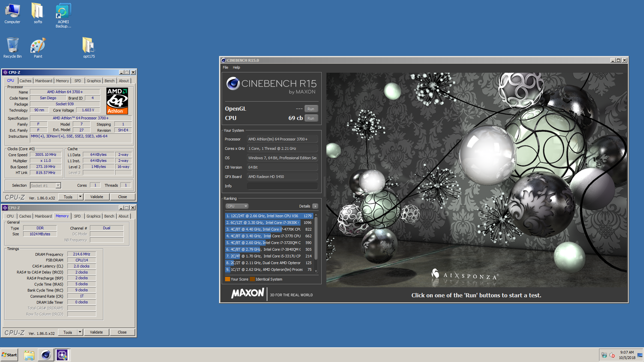Switch to Memory tab in top CPU-Z
This screenshot has width=644, height=362.
tap(62, 81)
